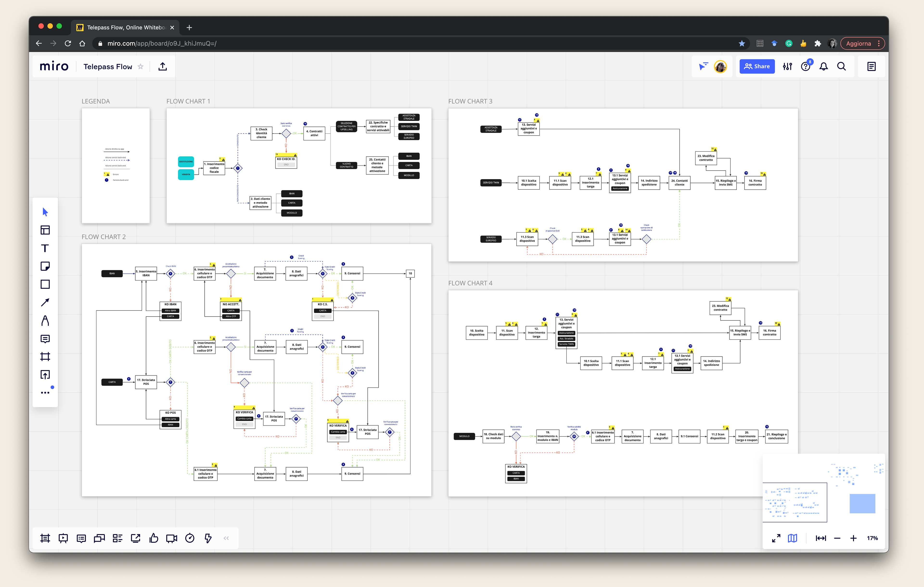Open the cards list in bottom toolbar
This screenshot has width=924, height=587.
tap(117, 538)
